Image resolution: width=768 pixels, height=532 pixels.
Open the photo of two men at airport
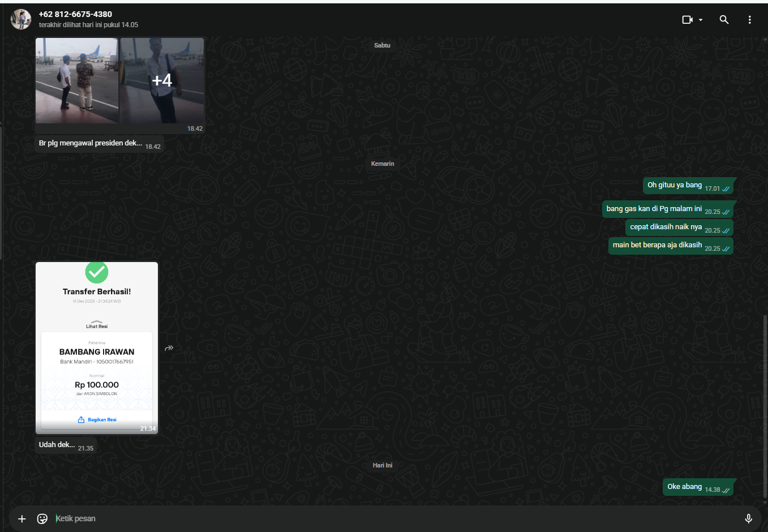click(77, 80)
